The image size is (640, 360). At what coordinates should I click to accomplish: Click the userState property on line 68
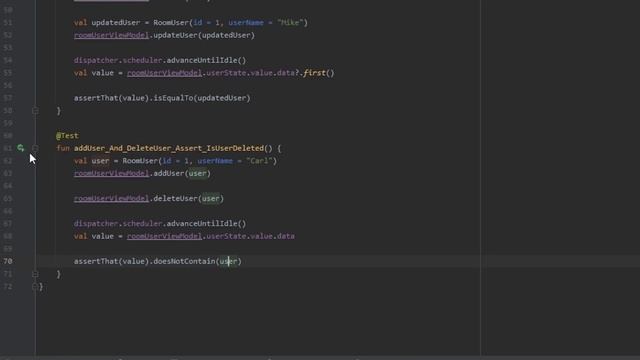pyautogui.click(x=226, y=236)
